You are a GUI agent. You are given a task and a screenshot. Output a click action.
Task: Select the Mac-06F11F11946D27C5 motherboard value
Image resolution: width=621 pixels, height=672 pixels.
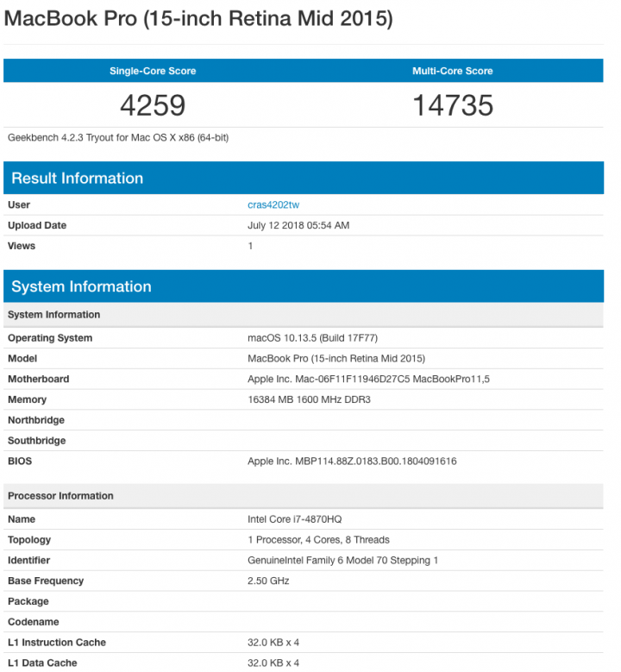tap(368, 380)
